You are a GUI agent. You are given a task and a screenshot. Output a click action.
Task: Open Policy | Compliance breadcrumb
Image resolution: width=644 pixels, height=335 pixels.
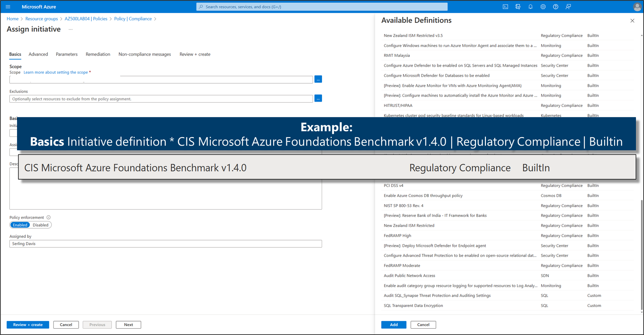pos(133,19)
